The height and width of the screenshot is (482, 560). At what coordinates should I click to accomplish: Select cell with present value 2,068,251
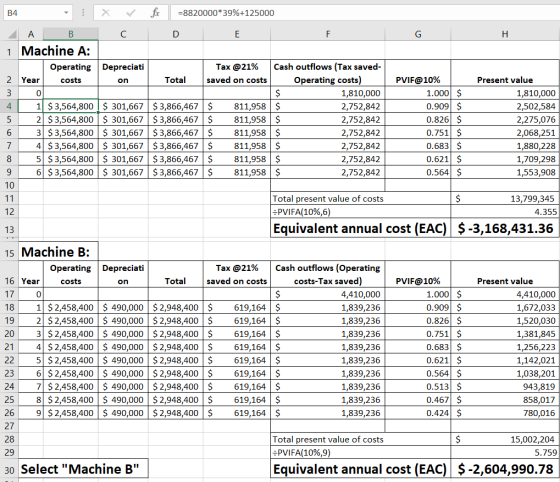505,133
